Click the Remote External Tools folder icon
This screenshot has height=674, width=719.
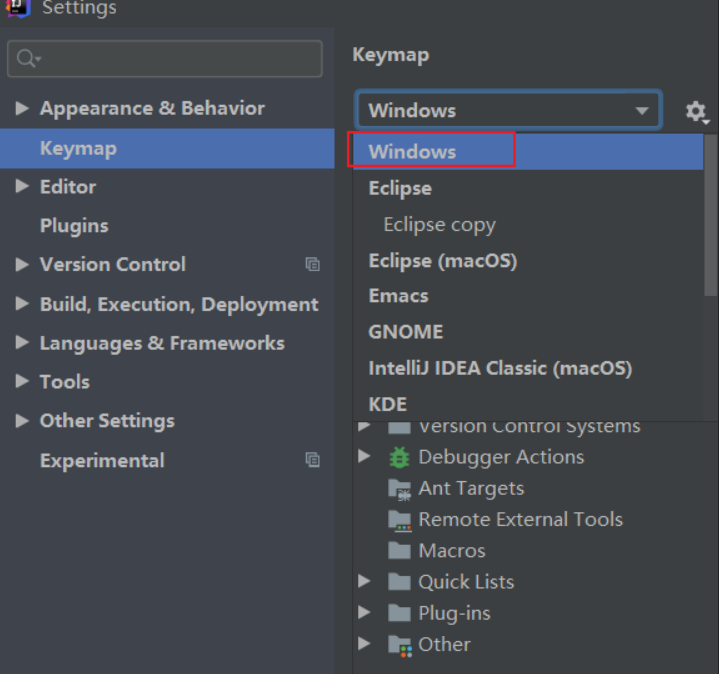(400, 520)
